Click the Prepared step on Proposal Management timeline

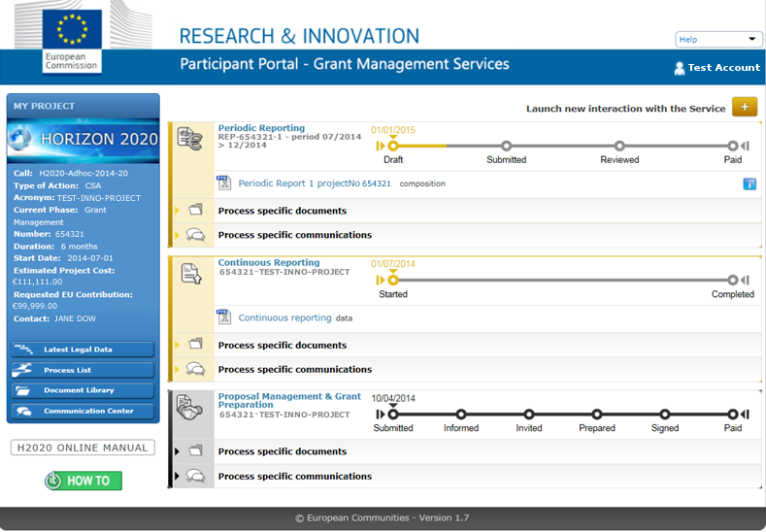[x=596, y=415]
